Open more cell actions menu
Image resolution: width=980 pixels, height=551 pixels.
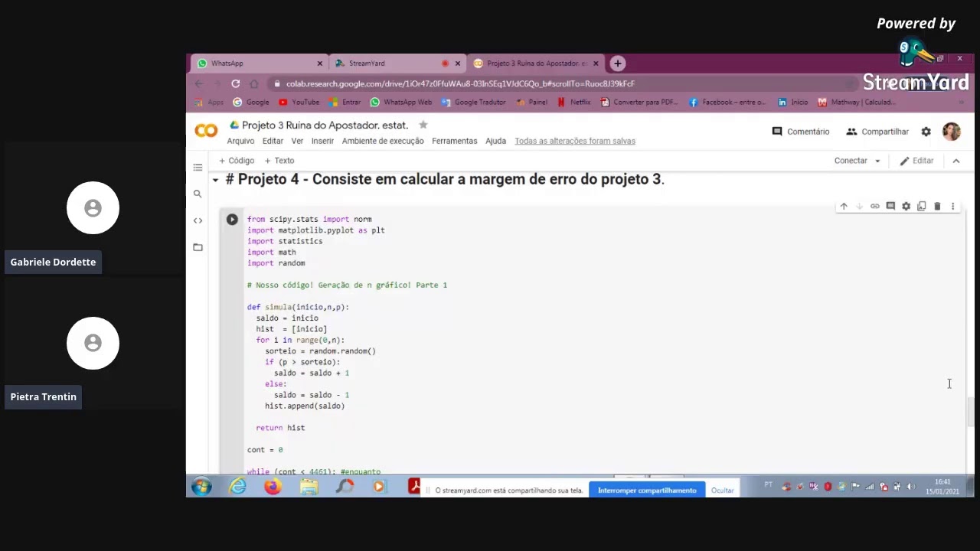point(952,207)
